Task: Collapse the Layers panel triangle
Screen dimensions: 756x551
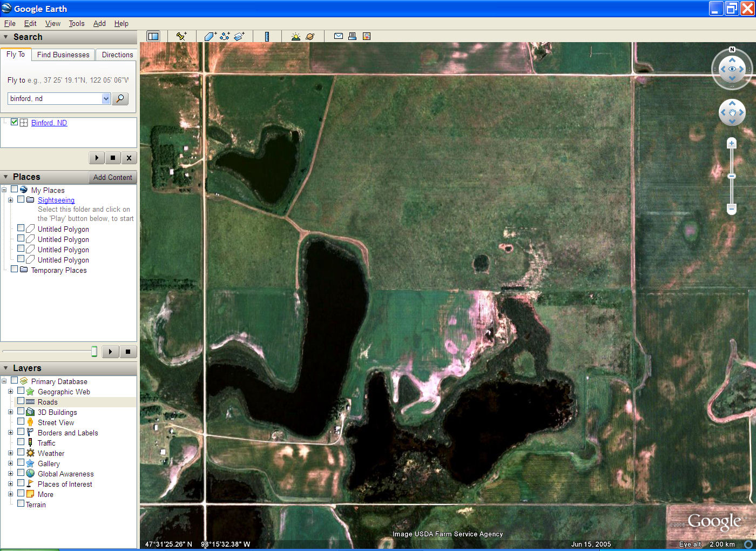Action: pos(6,368)
